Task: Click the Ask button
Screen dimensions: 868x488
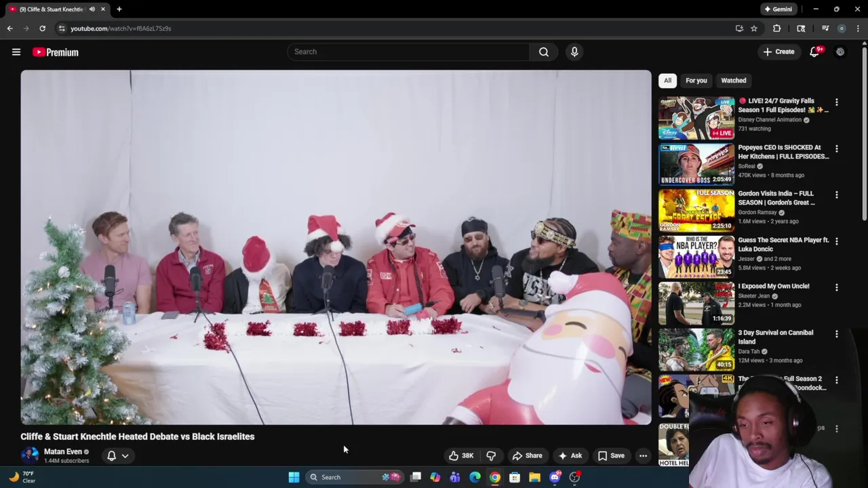Action: click(570, 455)
